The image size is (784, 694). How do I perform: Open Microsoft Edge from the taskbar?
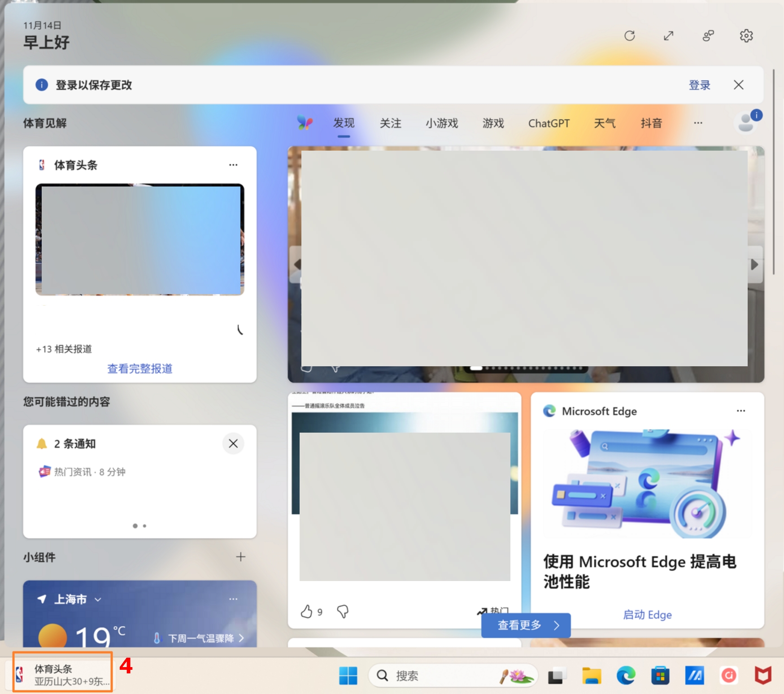626,676
